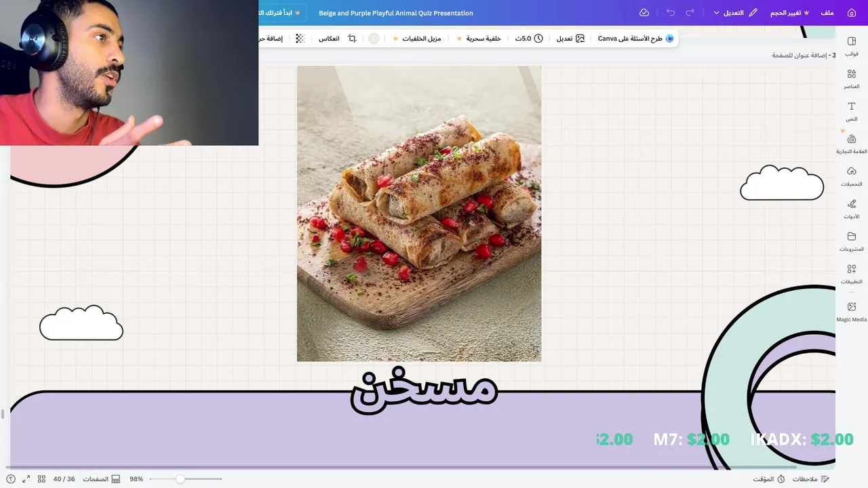
Task: Click the 36 / 40 page counter
Action: [x=64, y=479]
